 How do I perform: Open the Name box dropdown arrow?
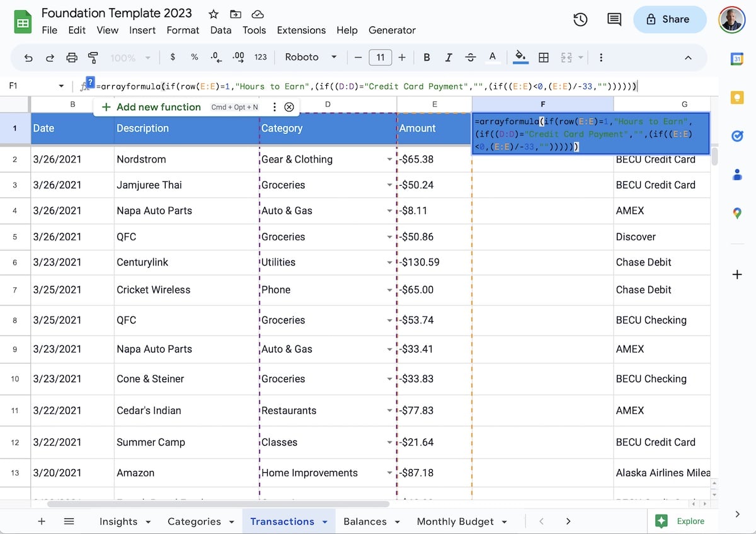coord(61,86)
